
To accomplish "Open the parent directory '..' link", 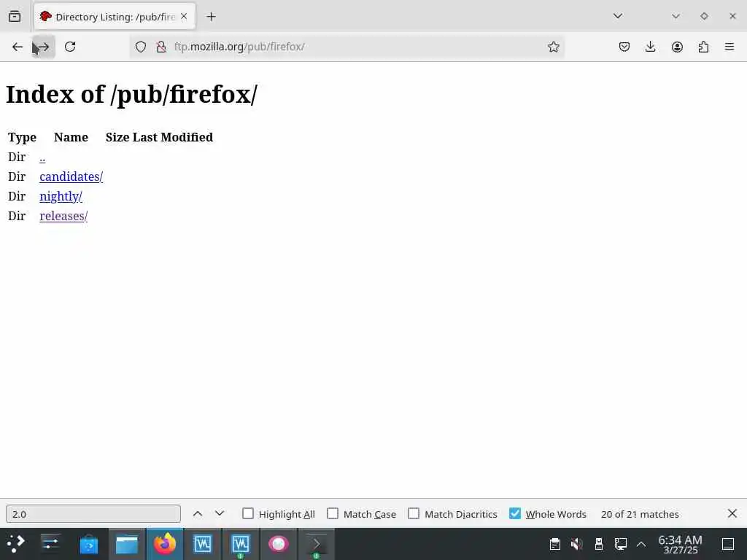I will [42, 157].
